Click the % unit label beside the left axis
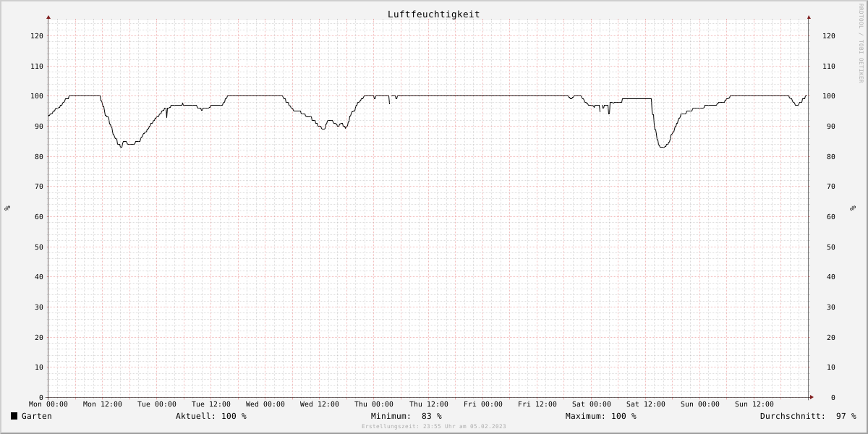This screenshot has height=434, width=868. click(x=7, y=208)
